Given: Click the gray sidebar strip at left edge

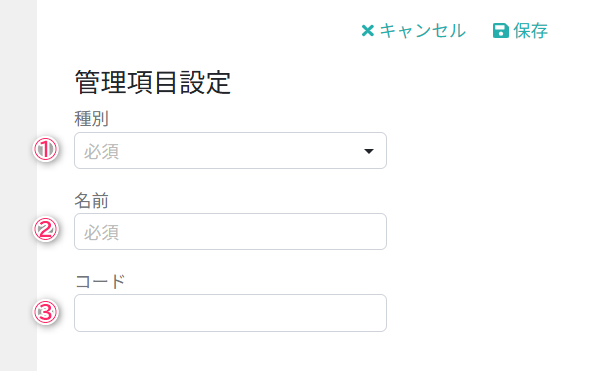Looking at the screenshot, I should [x=18, y=186].
